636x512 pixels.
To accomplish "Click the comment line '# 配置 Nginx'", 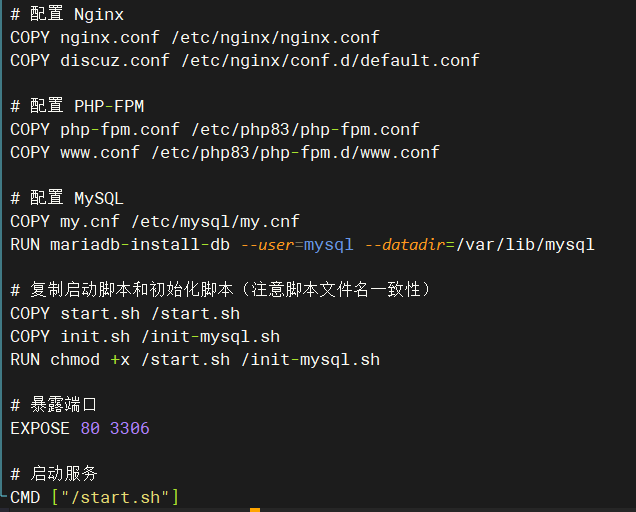I will click(x=67, y=14).
